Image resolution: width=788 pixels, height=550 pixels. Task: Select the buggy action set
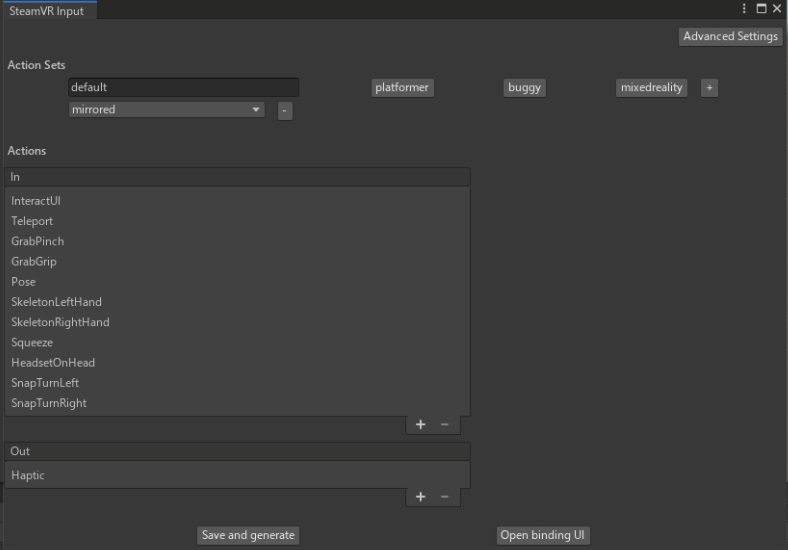524,87
